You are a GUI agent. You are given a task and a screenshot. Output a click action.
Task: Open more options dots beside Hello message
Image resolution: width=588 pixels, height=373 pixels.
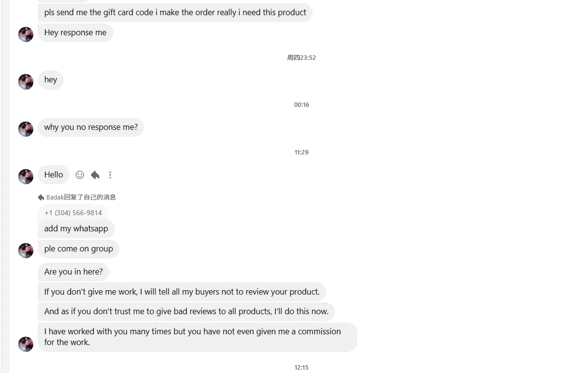pyautogui.click(x=110, y=175)
